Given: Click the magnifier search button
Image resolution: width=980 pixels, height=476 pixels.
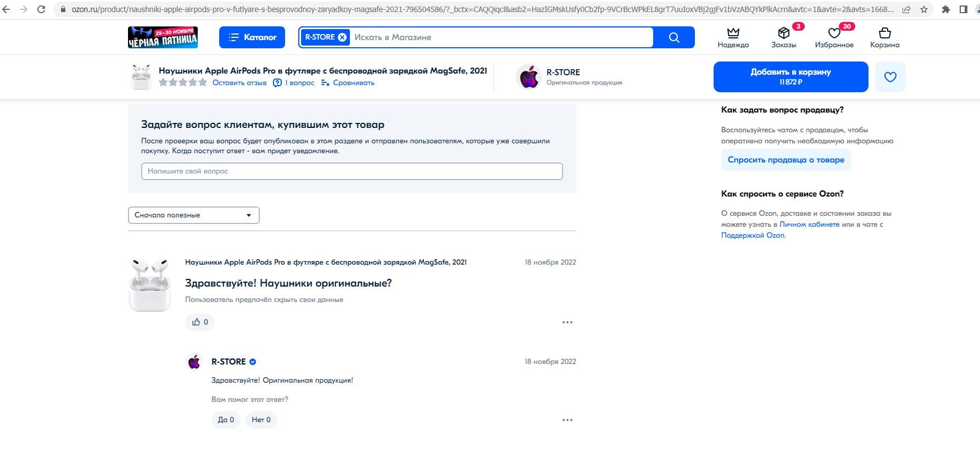Looking at the screenshot, I should tap(674, 37).
